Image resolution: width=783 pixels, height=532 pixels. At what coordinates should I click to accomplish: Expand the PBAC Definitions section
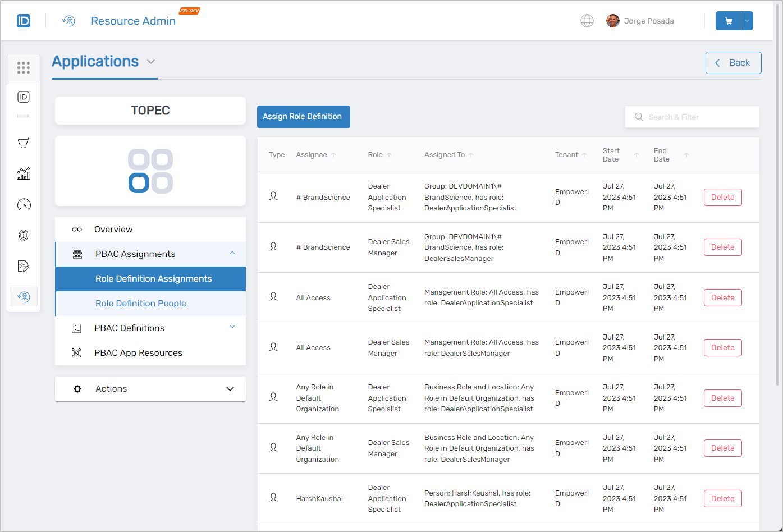(232, 328)
